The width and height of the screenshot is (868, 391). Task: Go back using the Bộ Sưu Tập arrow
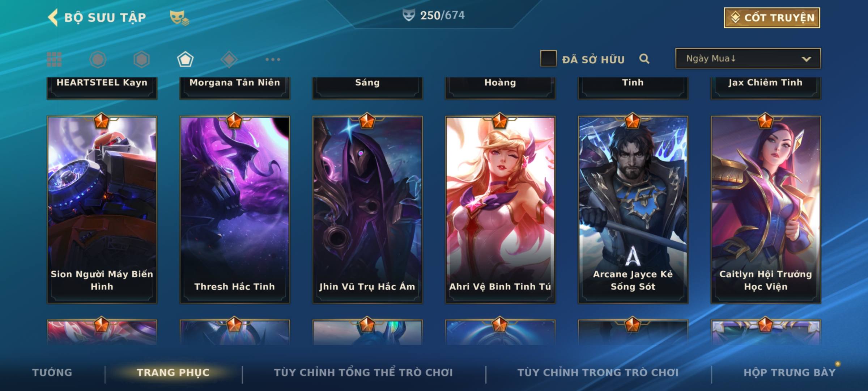53,17
